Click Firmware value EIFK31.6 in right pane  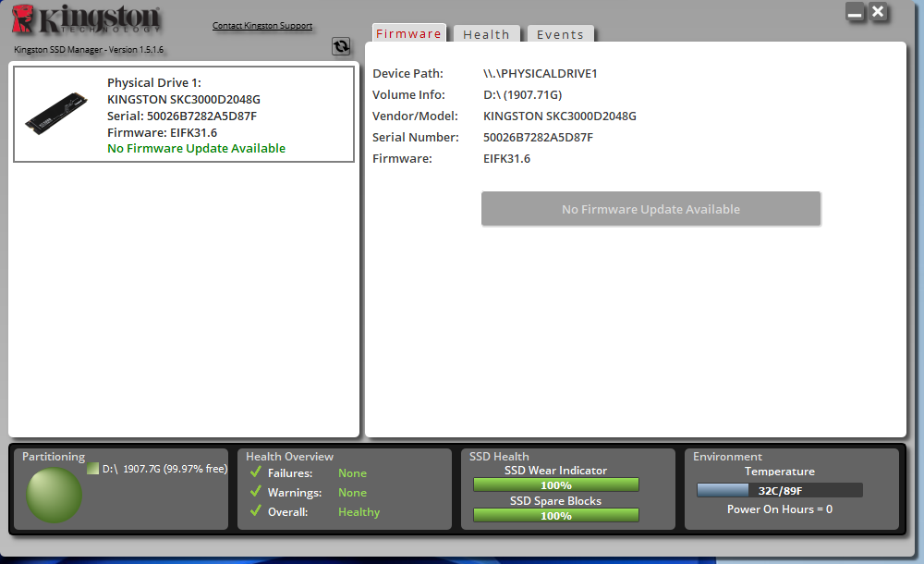[x=506, y=159]
